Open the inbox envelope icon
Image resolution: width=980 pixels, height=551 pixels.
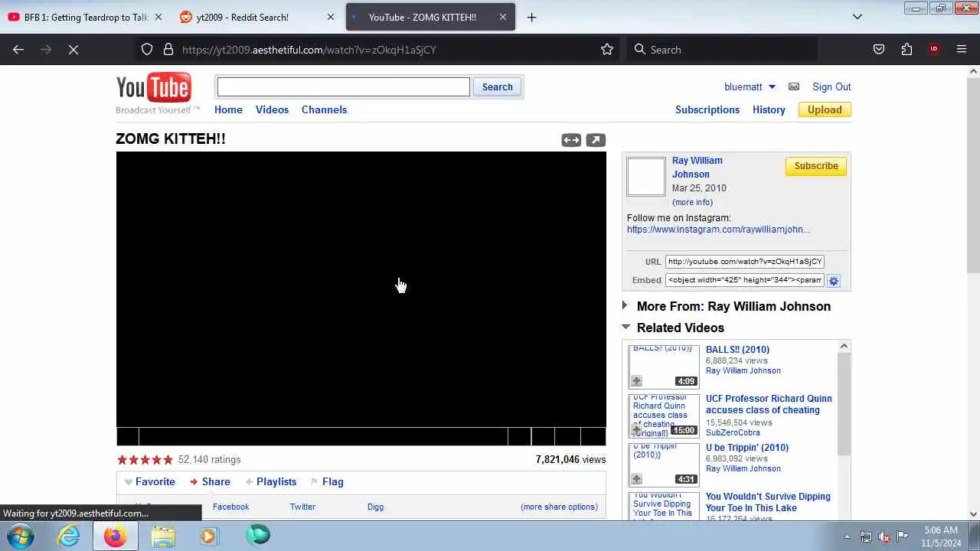coord(794,86)
